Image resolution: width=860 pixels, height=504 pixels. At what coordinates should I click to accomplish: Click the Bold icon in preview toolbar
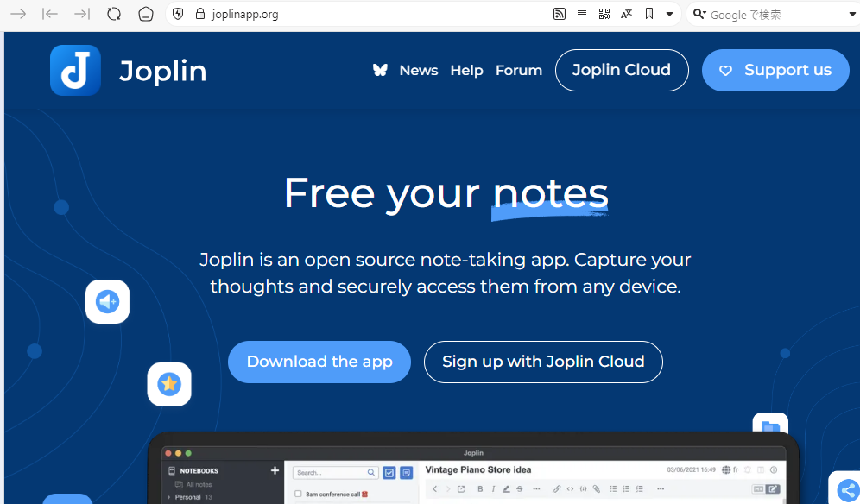click(480, 488)
